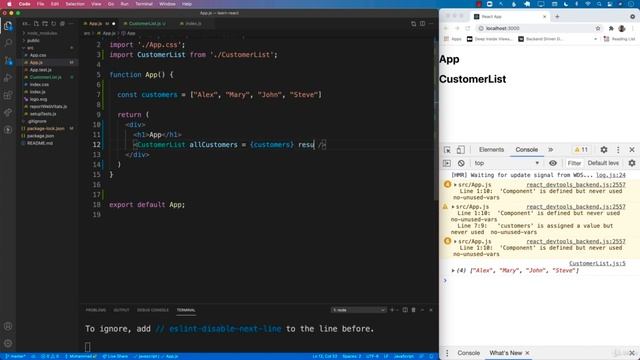Click the master branch in the status bar

[15, 356]
